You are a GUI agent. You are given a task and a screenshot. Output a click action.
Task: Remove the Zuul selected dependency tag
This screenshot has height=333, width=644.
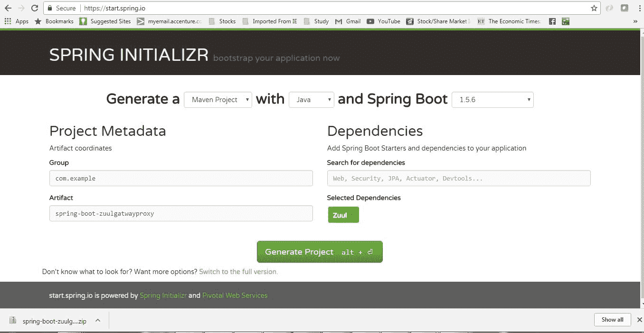point(343,215)
